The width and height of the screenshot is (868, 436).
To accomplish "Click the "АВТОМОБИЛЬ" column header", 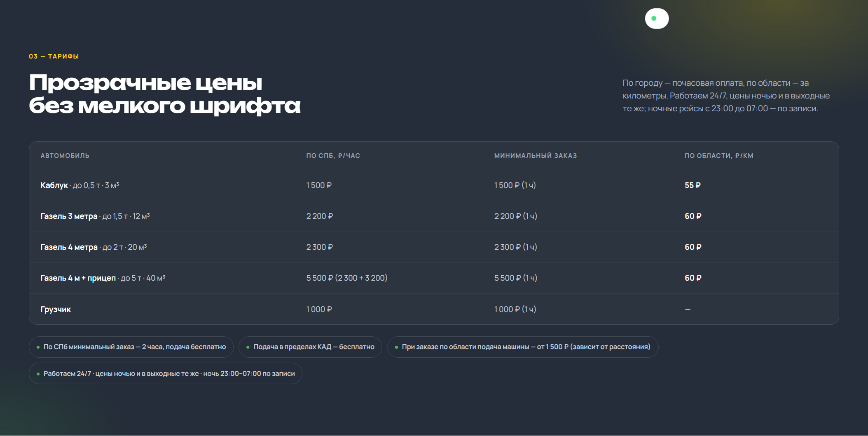I will pos(65,156).
